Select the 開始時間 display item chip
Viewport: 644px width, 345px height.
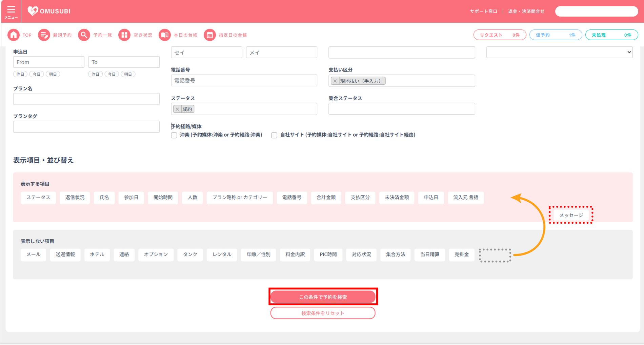(x=163, y=198)
